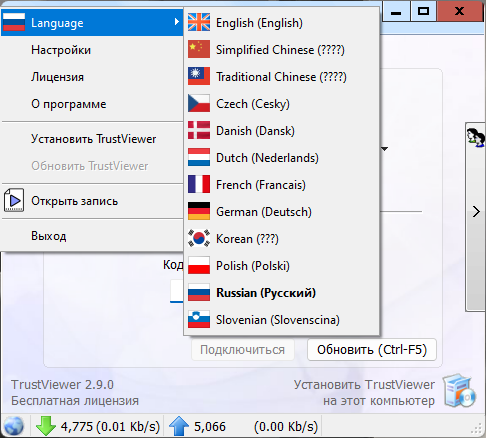
Task: Click the install TrustViewer computer icon
Action: point(460,391)
